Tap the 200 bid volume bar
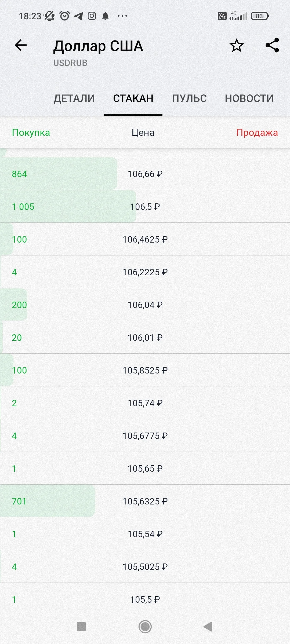 pos(13,305)
